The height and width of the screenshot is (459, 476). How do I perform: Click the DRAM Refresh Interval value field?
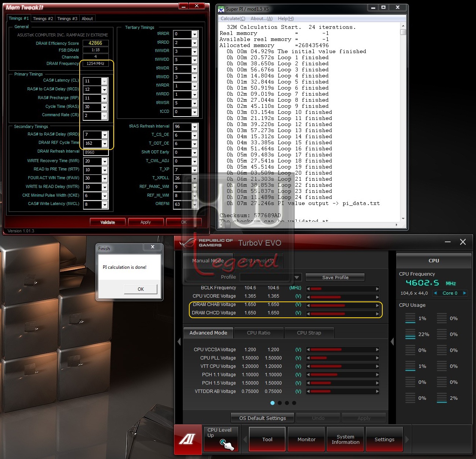coord(96,152)
